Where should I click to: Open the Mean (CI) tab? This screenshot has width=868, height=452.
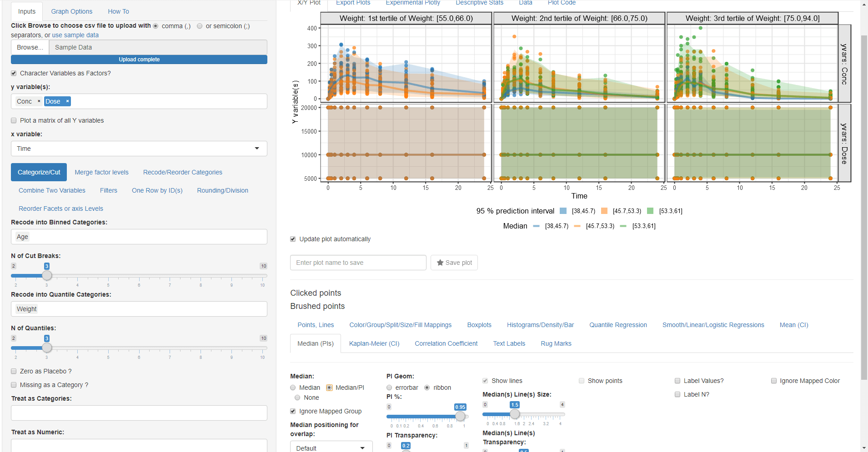tap(793, 325)
